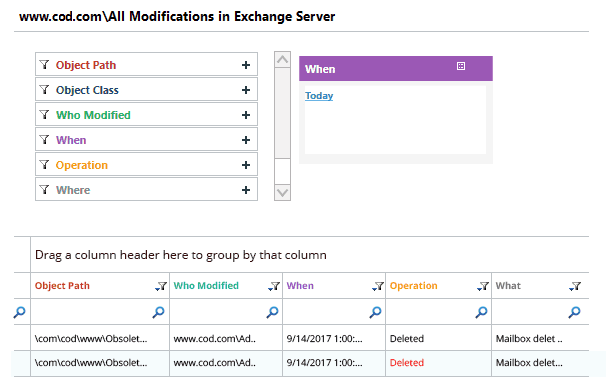Sort by the What column header

click(x=508, y=286)
